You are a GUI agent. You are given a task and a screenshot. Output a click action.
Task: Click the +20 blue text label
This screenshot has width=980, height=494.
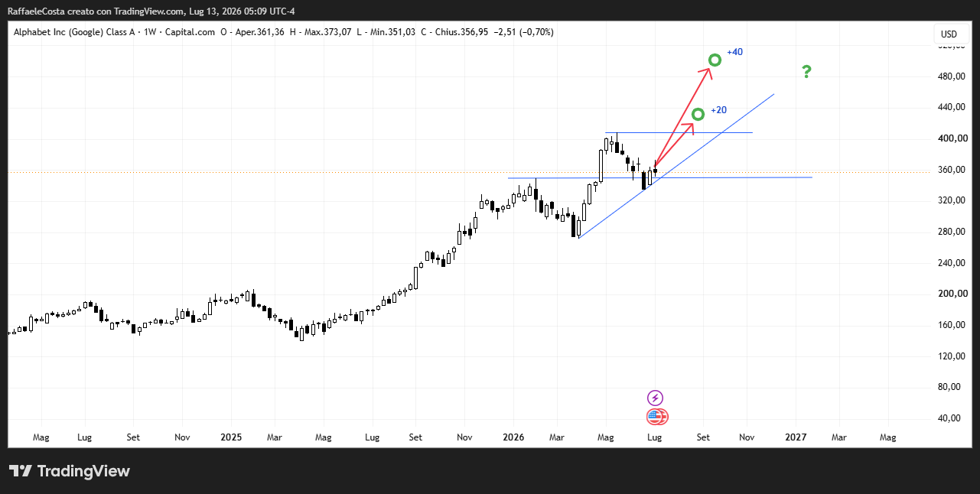(x=718, y=110)
